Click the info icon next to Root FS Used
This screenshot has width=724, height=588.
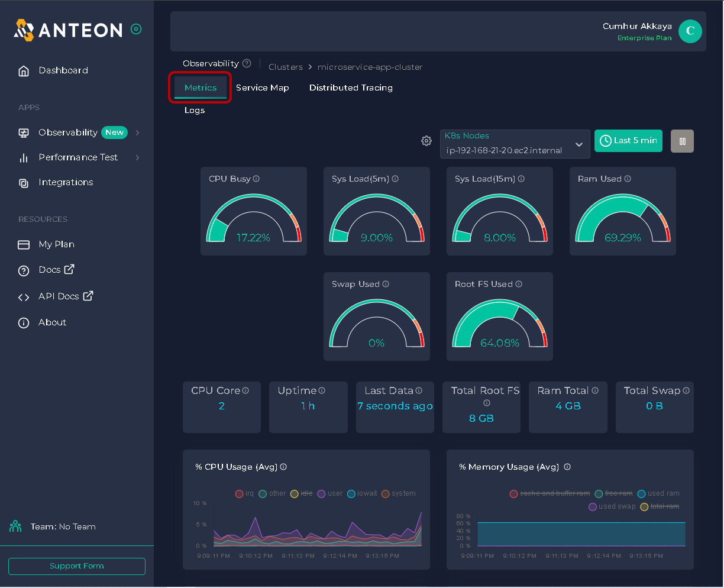click(x=519, y=284)
